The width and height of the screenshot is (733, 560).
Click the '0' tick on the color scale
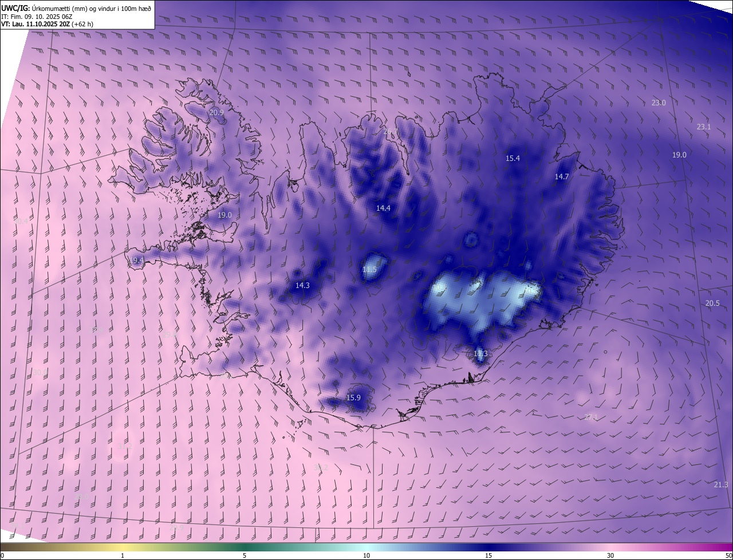2,556
